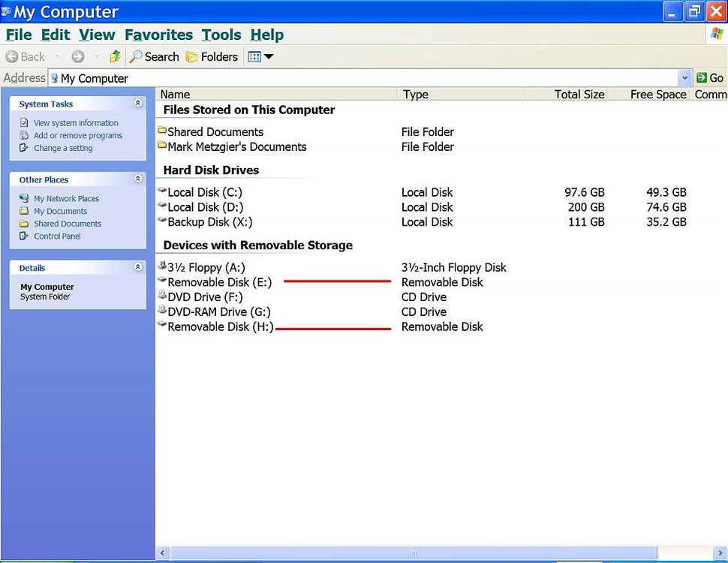Select the Local Disk (C:) drive icon
Image resolution: width=728 pixels, height=563 pixels.
point(162,191)
